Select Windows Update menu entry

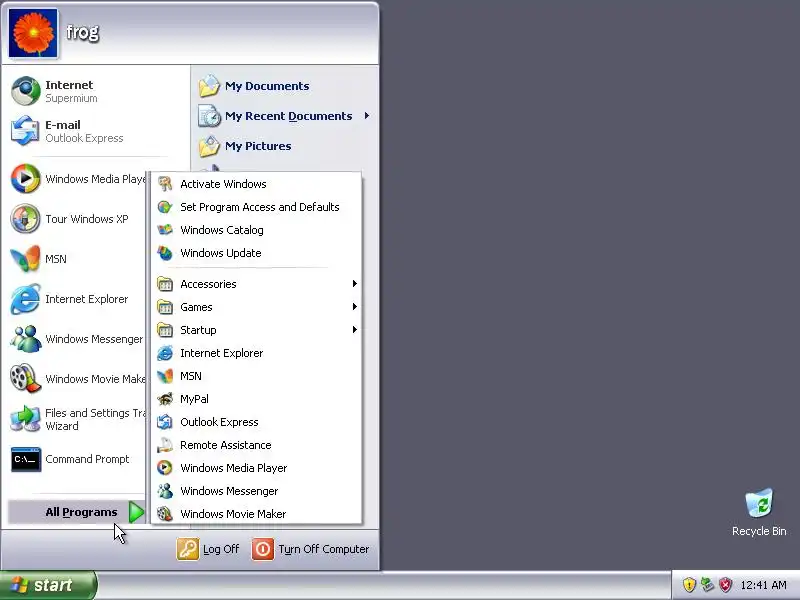point(258,253)
